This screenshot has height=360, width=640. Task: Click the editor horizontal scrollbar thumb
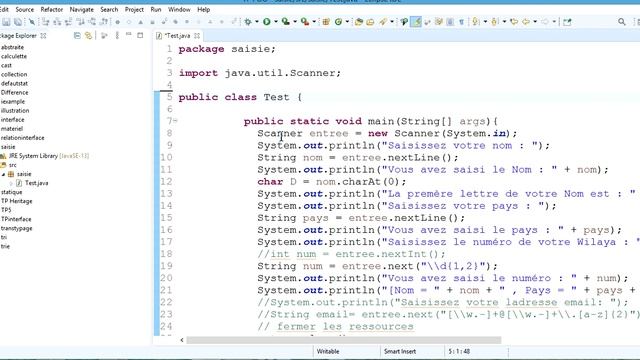tap(344, 340)
